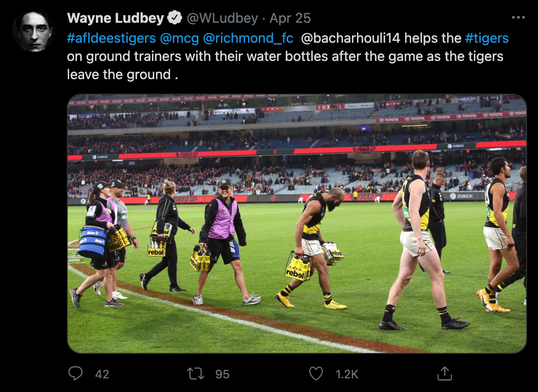Open the three-dot more options menu
This screenshot has height=392, width=538.
coord(518,17)
